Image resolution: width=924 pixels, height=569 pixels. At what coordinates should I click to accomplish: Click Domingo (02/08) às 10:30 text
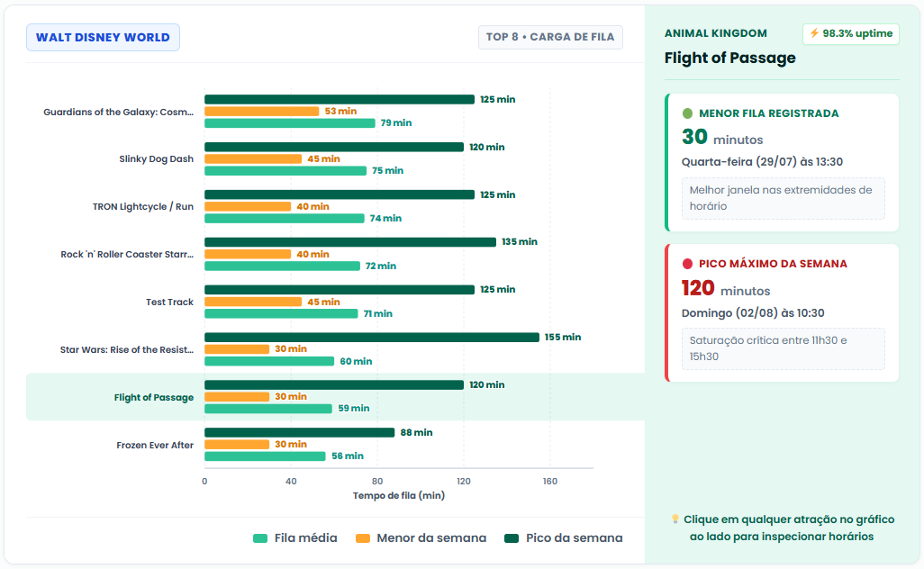pos(753,313)
